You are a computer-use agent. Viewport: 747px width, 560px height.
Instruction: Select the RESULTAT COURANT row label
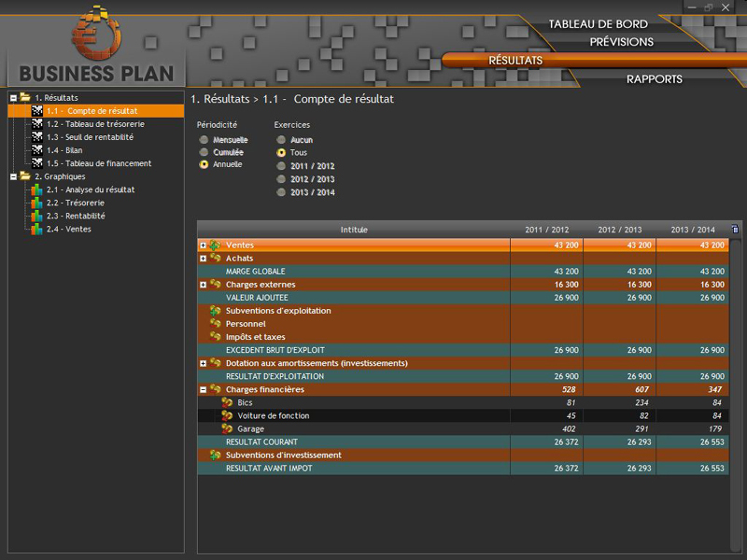pyautogui.click(x=261, y=441)
